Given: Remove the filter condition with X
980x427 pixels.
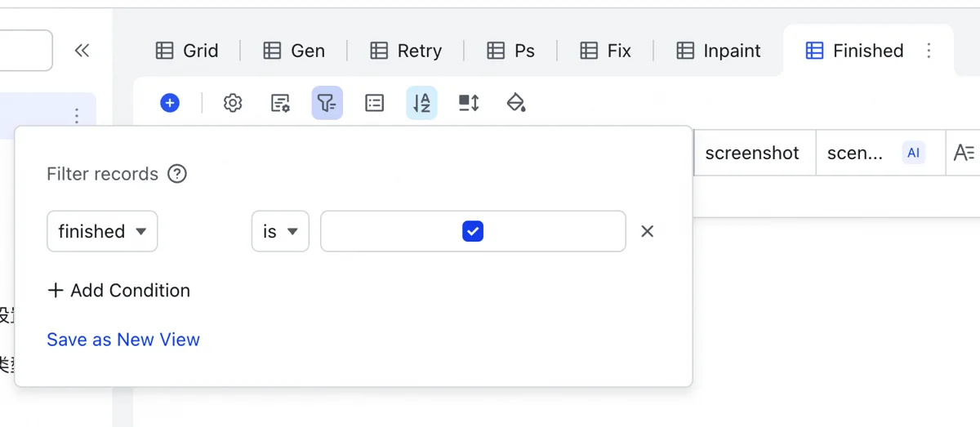Looking at the screenshot, I should [x=648, y=232].
